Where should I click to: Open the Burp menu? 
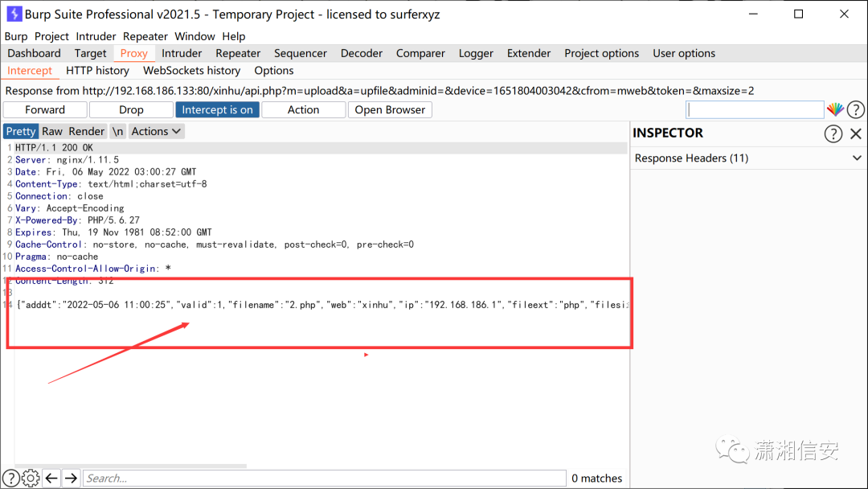16,36
